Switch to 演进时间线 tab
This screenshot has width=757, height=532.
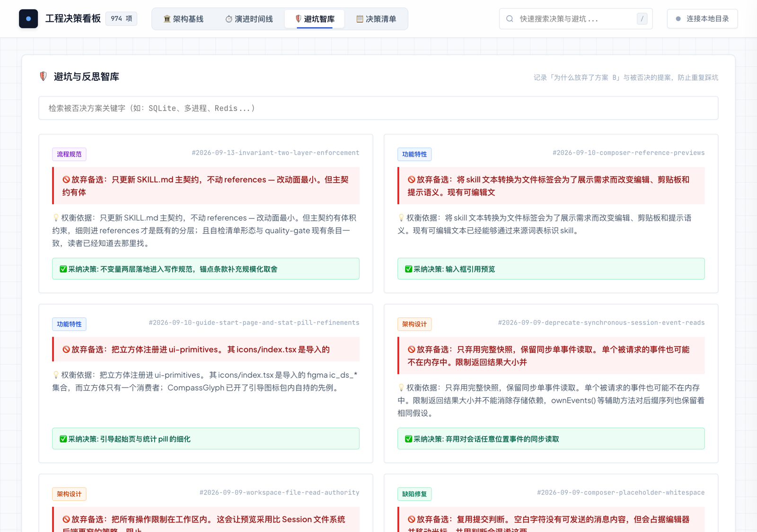tap(249, 19)
